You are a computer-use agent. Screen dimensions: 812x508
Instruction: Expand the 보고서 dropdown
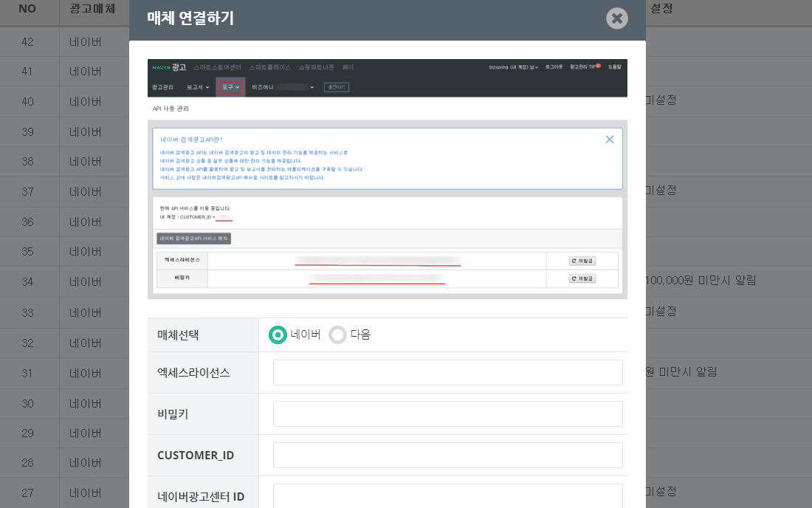[196, 88]
